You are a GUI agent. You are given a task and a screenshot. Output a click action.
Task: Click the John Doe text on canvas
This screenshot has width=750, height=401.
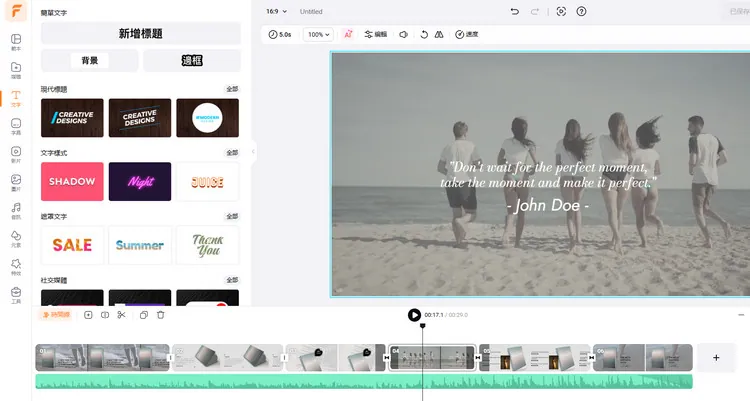click(x=548, y=205)
